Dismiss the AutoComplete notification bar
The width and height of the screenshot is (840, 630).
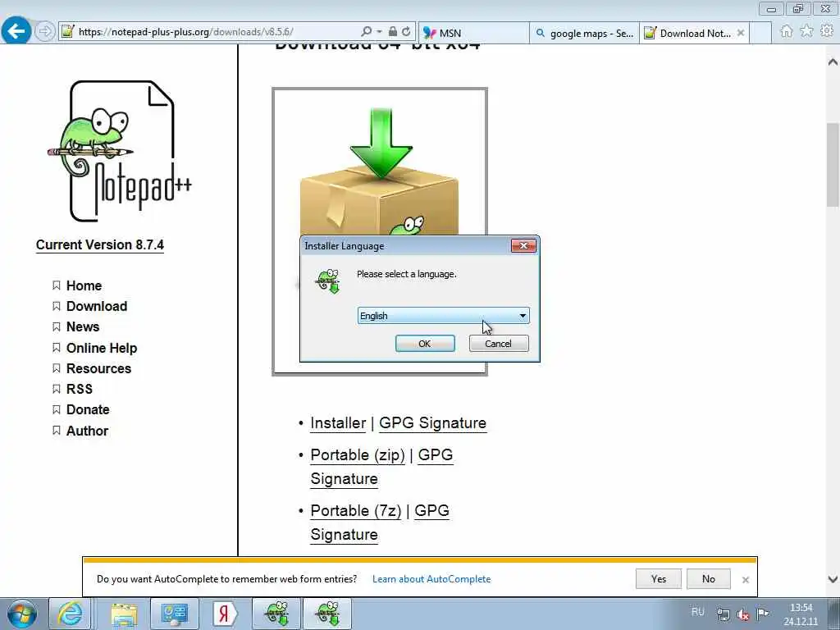point(745,580)
